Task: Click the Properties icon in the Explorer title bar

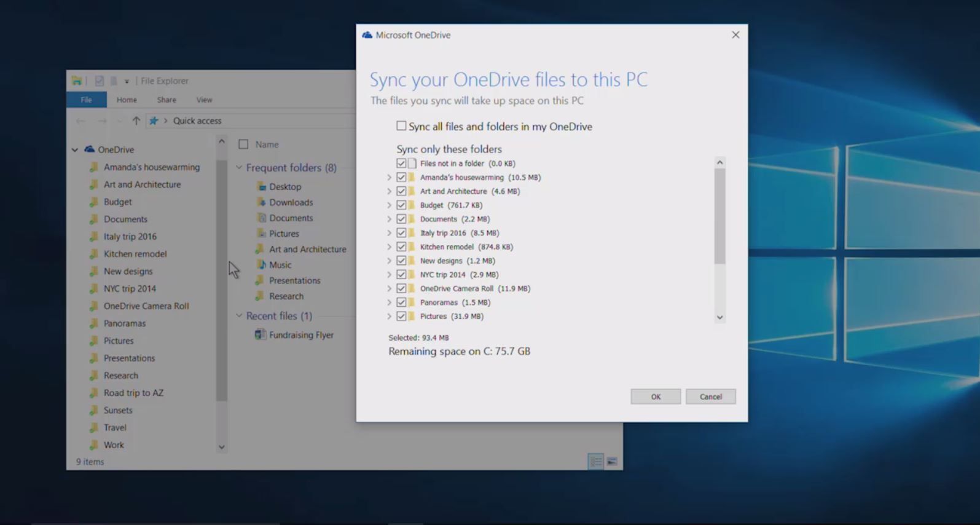Action: click(x=99, y=81)
